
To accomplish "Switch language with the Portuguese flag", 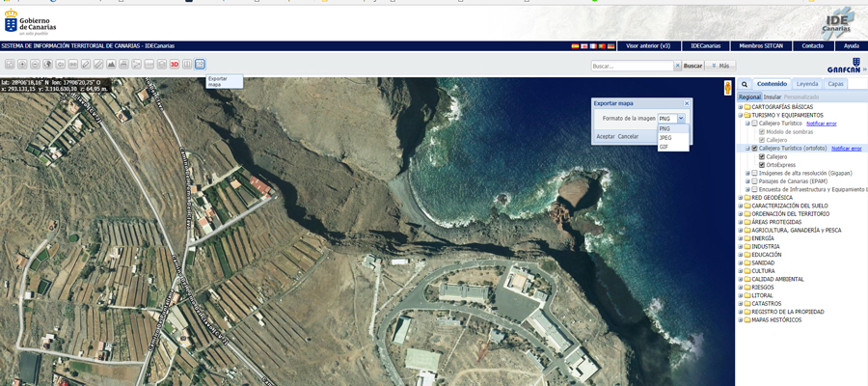I will coord(602,46).
